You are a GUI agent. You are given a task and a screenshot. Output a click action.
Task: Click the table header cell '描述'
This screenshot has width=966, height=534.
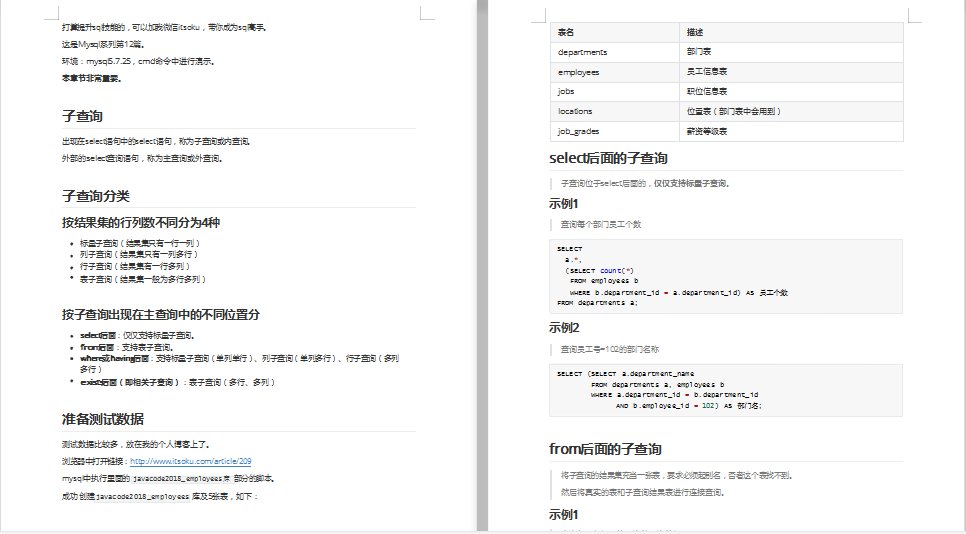pyautogui.click(x=791, y=32)
